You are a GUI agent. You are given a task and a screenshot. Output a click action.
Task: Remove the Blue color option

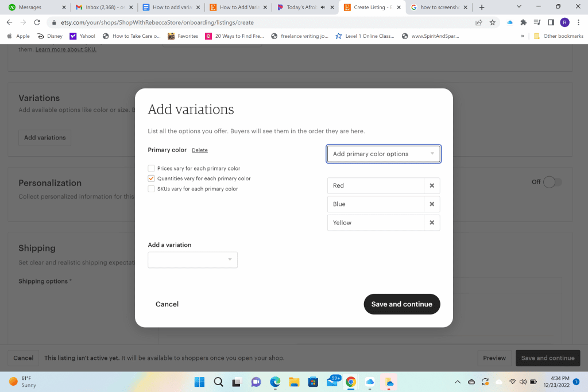pyautogui.click(x=431, y=204)
